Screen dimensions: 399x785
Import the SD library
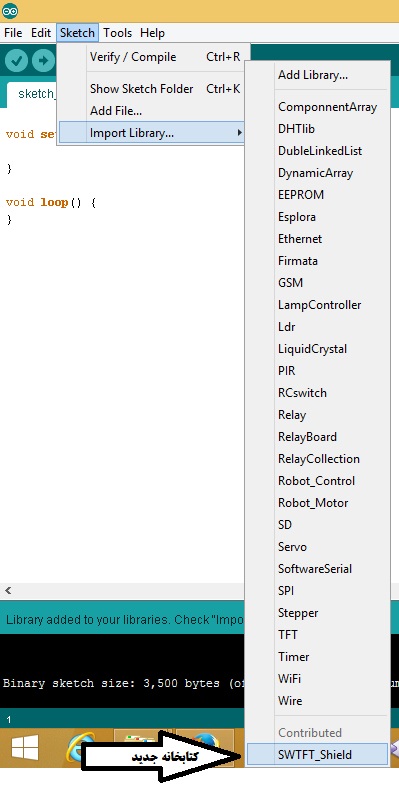[x=317, y=526]
